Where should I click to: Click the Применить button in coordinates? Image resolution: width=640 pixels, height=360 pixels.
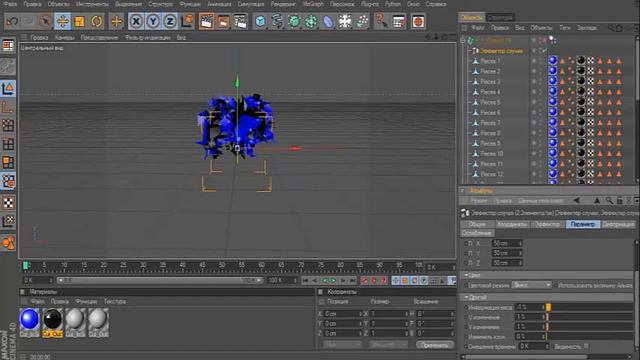click(x=435, y=345)
